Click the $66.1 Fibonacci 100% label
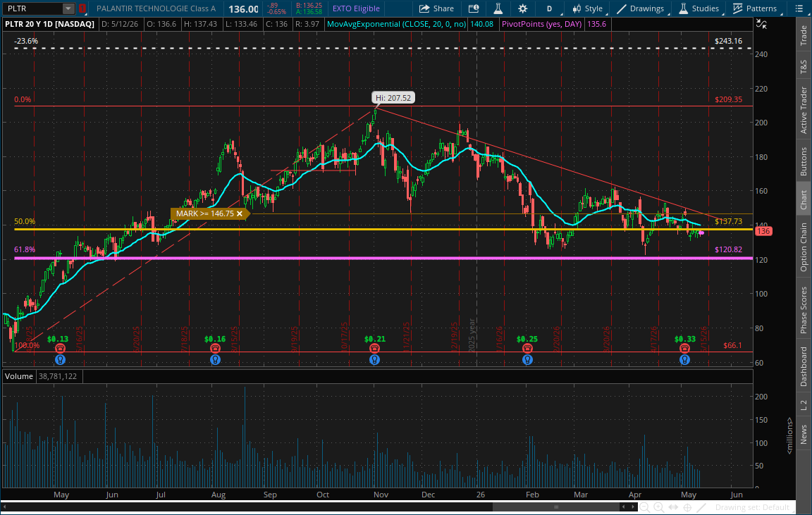This screenshot has width=812, height=515. click(732, 345)
